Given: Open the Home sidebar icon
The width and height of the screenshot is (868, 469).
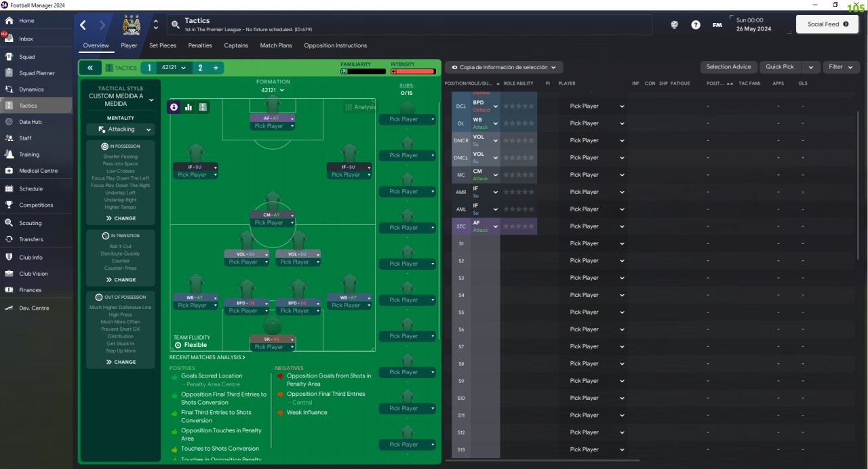Looking at the screenshot, I should tap(9, 21).
